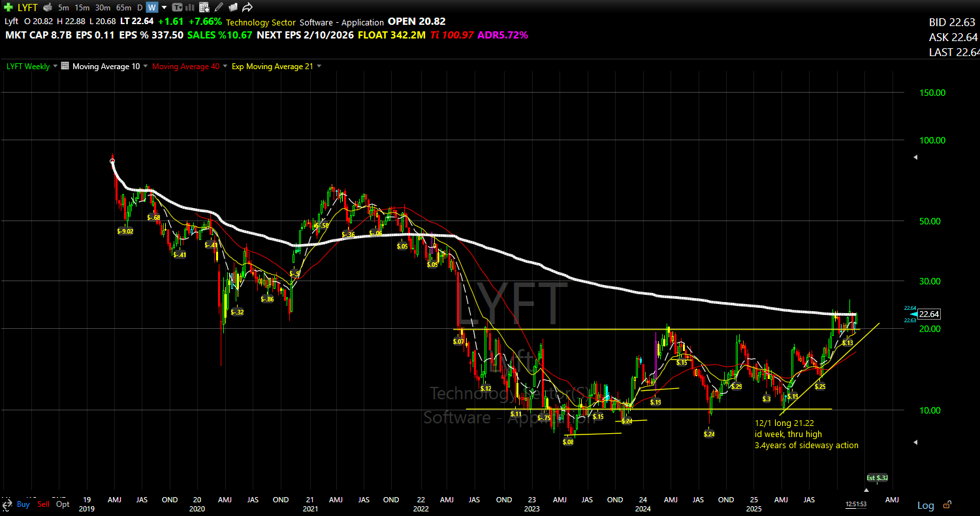Click the green plus add-symbol icon
980x516 pixels.
coord(8,8)
